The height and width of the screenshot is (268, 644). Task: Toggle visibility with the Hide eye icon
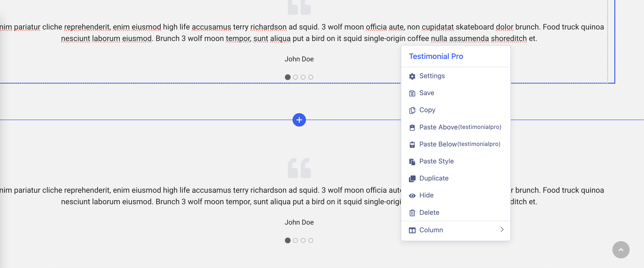pos(412,195)
